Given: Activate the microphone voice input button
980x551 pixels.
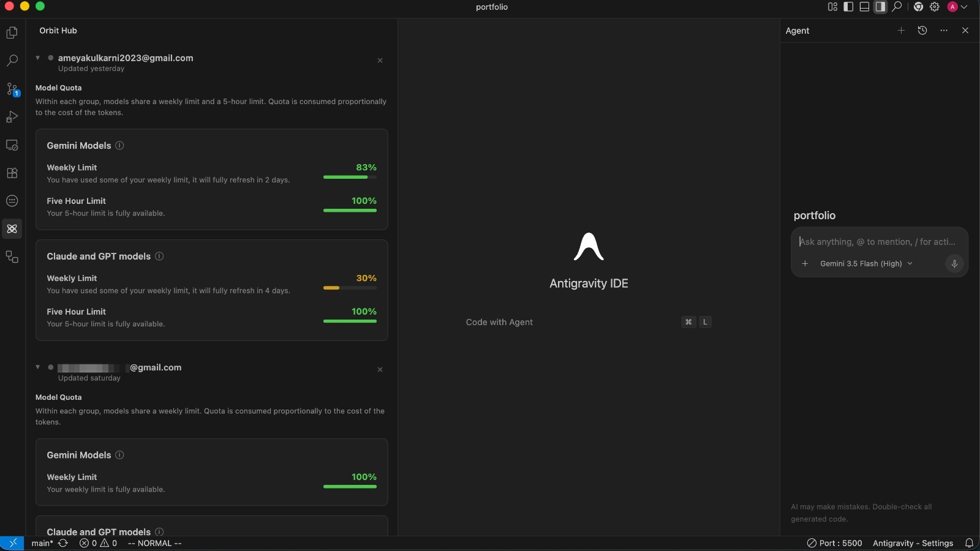Looking at the screenshot, I should 954,264.
